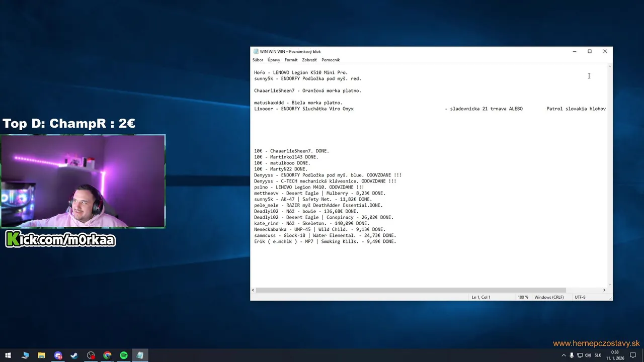
Task: Click the '100 %' zoom status entry
Action: tap(523, 297)
